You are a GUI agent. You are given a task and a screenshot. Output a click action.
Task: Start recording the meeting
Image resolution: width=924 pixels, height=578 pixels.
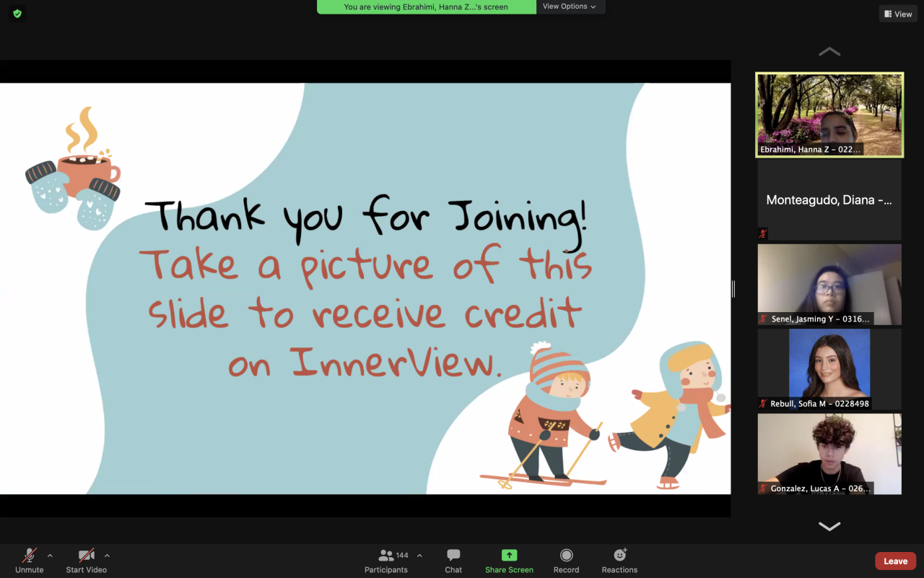point(566,560)
